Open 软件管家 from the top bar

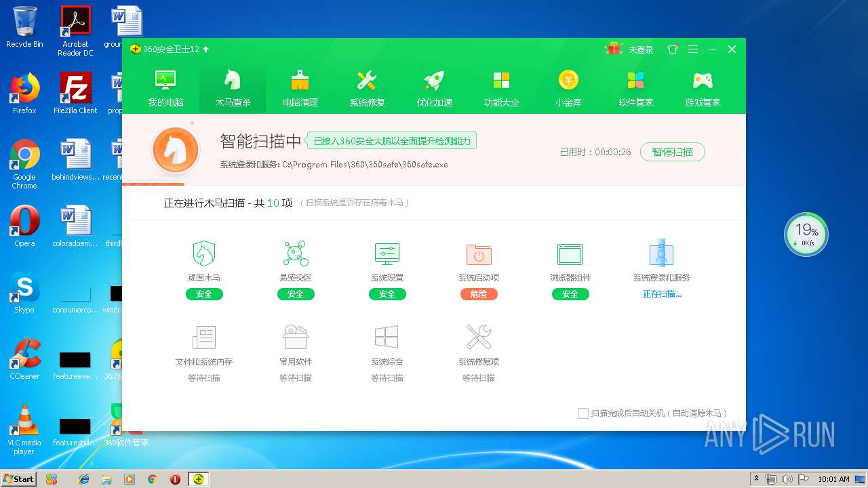click(x=635, y=88)
